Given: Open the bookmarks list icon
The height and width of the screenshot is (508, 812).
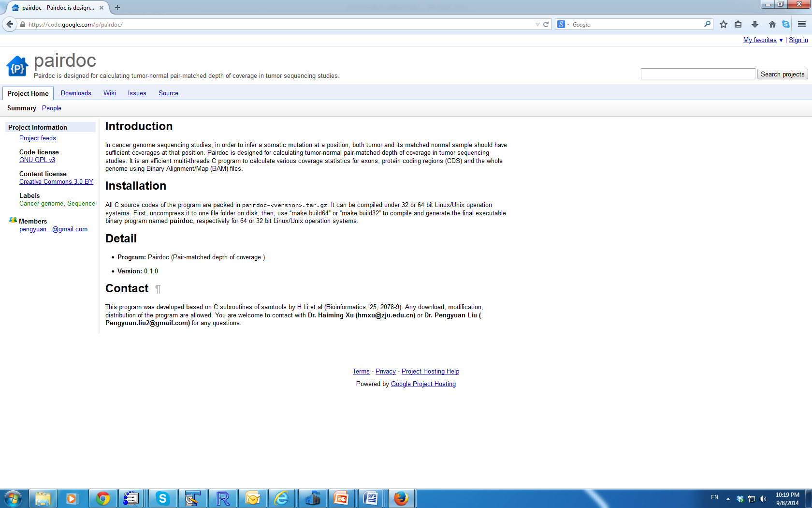Looking at the screenshot, I should [738, 24].
